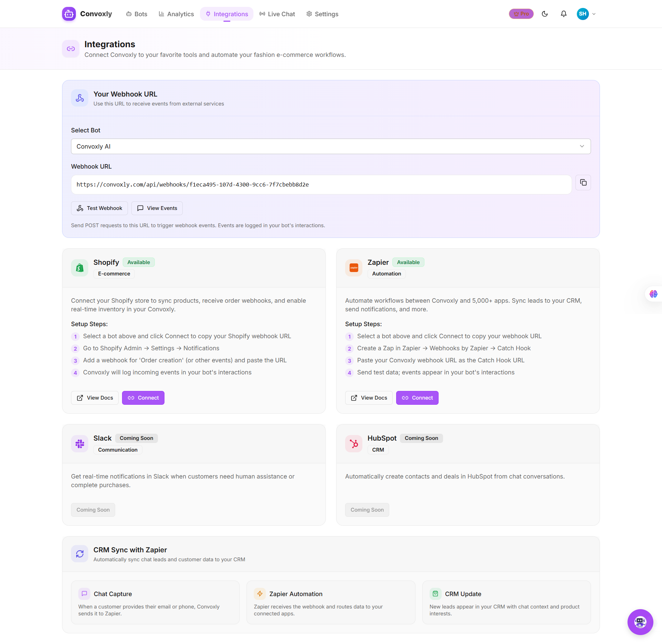662x644 pixels.
Task: Click the Slack logo icon
Action: coord(80,444)
